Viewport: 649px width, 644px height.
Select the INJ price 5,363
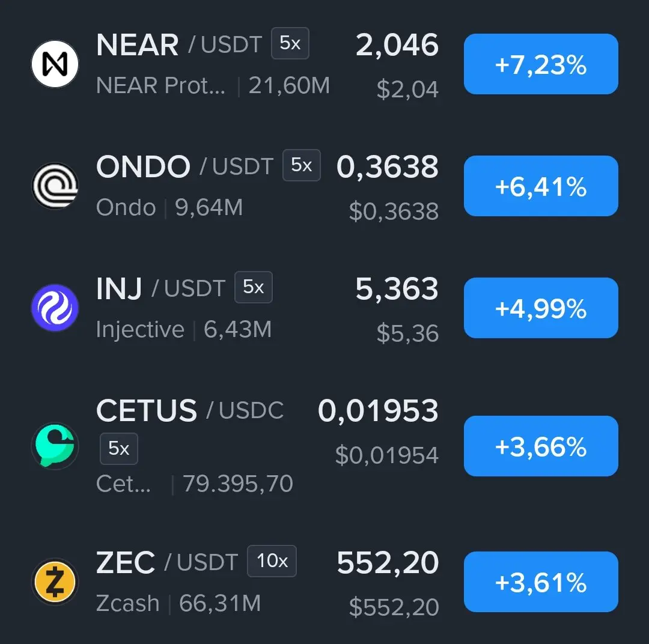397,288
